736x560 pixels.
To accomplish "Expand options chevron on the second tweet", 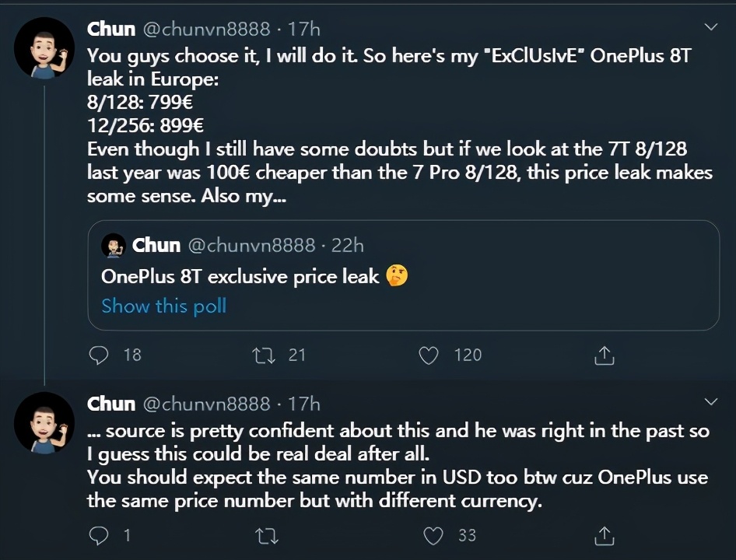I will 710,401.
